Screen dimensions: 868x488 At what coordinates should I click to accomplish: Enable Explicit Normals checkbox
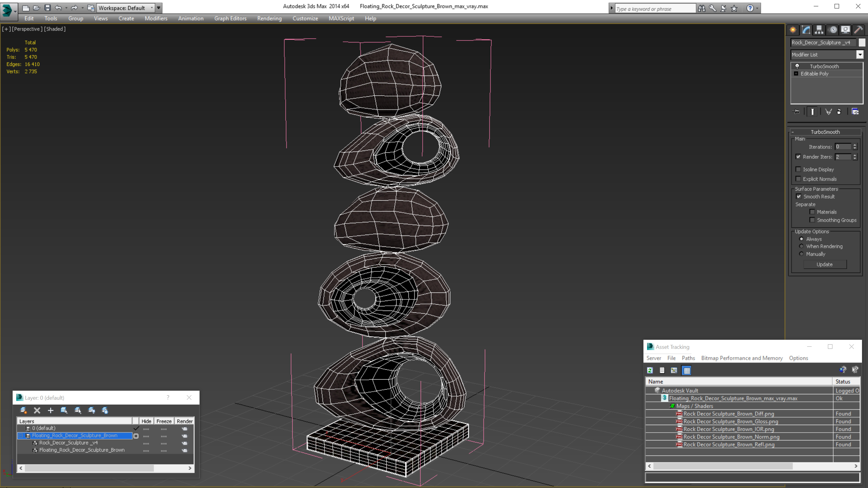pyautogui.click(x=798, y=179)
